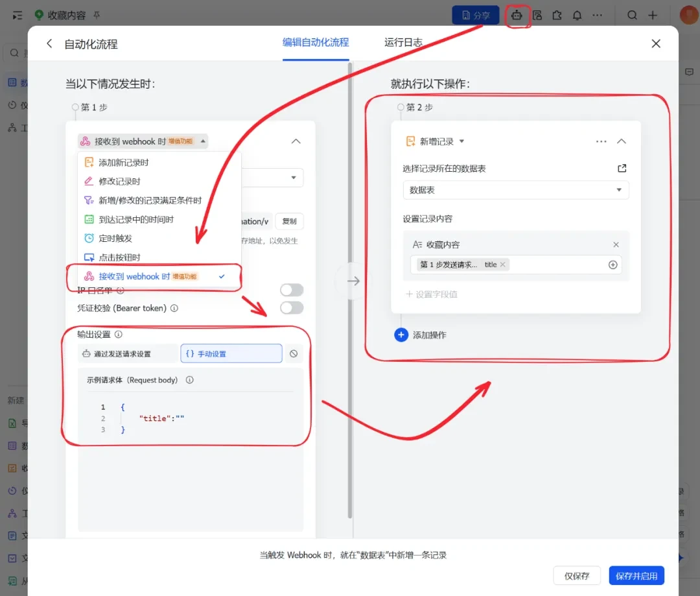Switch to the 运行日志 tab
Viewport: 700px width, 596px height.
[x=403, y=42]
